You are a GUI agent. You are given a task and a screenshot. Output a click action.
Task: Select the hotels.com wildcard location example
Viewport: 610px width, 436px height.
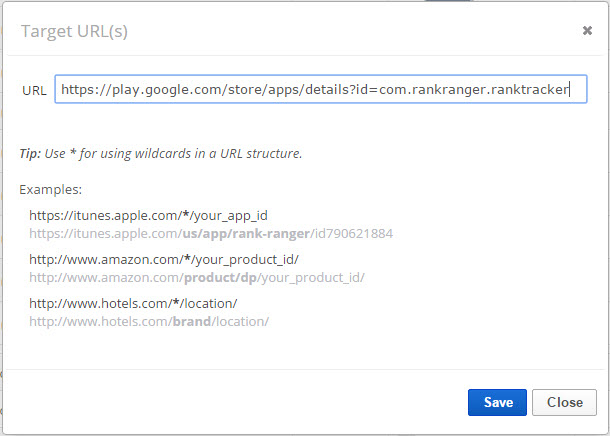tap(133, 303)
